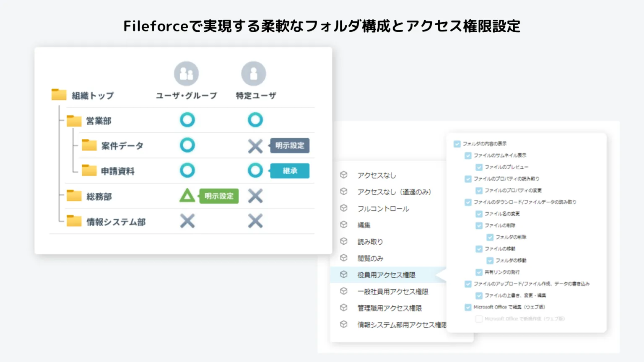Toggle the circle permission for 申請資料 row
This screenshot has width=644, height=362.
[x=255, y=171]
